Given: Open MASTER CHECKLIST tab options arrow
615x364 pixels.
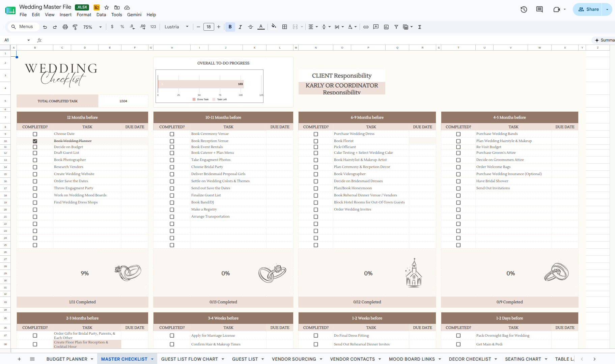Looking at the screenshot, I should [152, 359].
